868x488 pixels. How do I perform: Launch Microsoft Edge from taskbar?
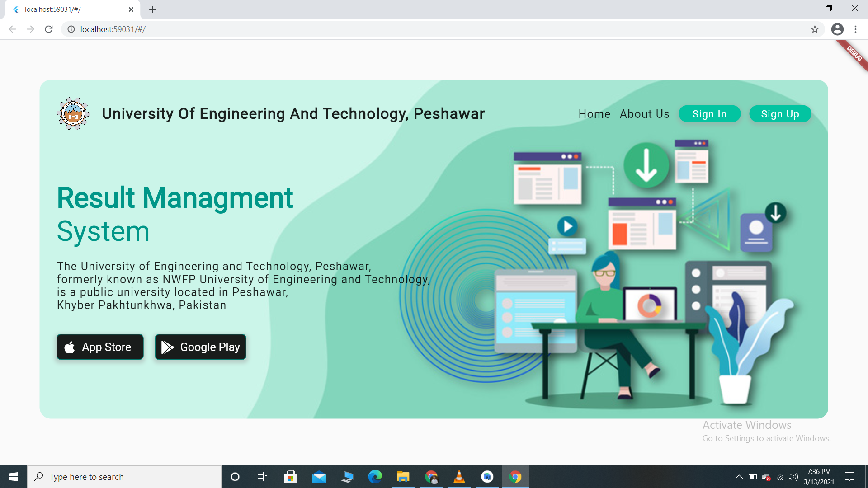tap(375, 477)
